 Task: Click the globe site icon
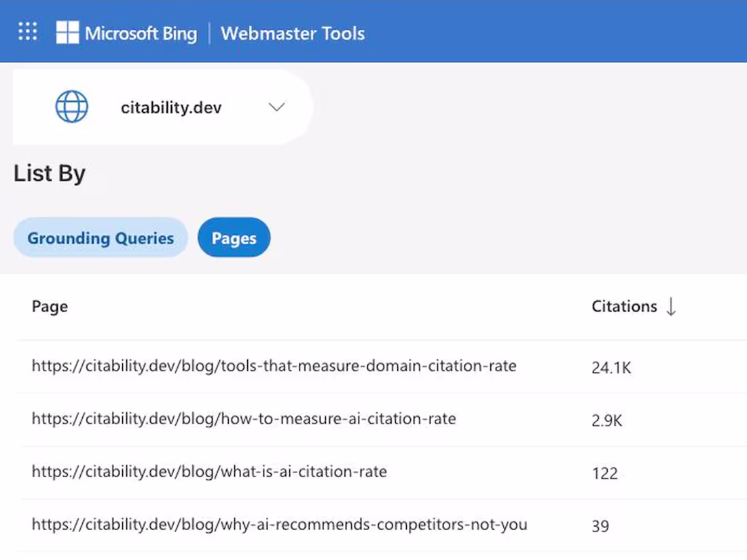click(72, 107)
